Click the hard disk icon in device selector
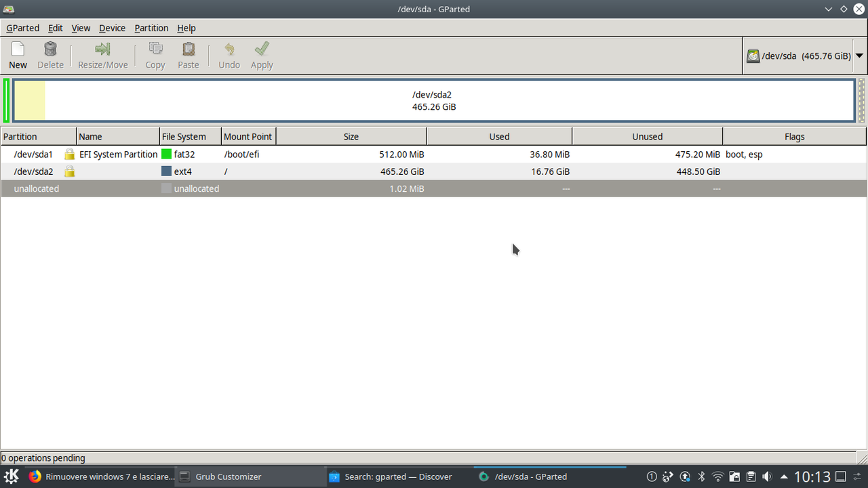 point(753,56)
